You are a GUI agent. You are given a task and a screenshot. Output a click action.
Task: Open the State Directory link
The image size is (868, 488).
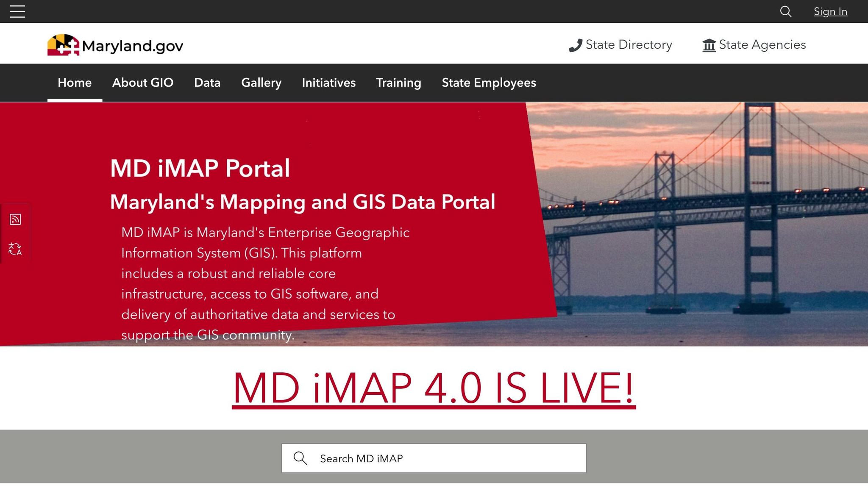620,45
